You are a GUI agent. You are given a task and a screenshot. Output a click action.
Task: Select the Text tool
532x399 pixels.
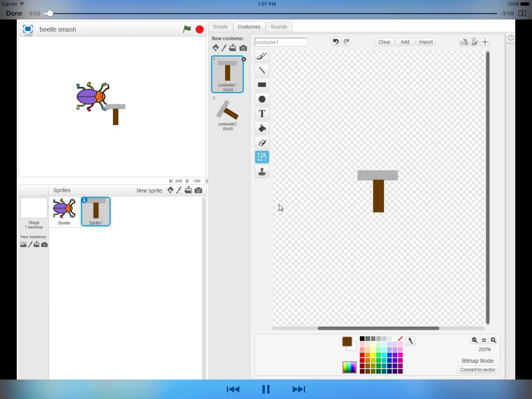(262, 114)
